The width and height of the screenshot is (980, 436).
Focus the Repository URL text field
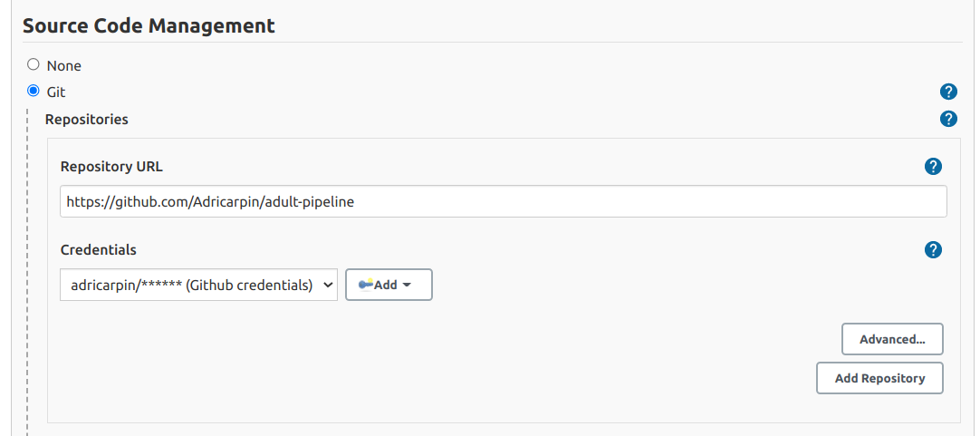pyautogui.click(x=503, y=201)
